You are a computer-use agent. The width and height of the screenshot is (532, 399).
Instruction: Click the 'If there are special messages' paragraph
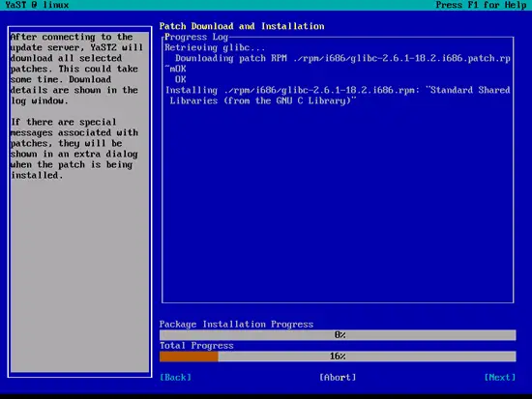click(74, 149)
